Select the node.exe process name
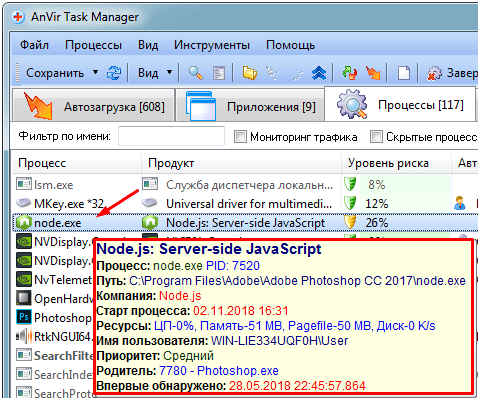 coord(58,223)
